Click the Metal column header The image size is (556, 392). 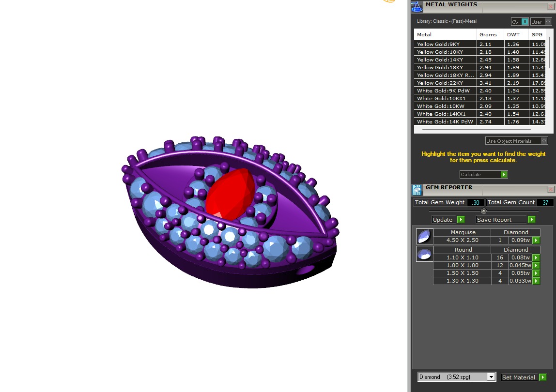[445, 34]
